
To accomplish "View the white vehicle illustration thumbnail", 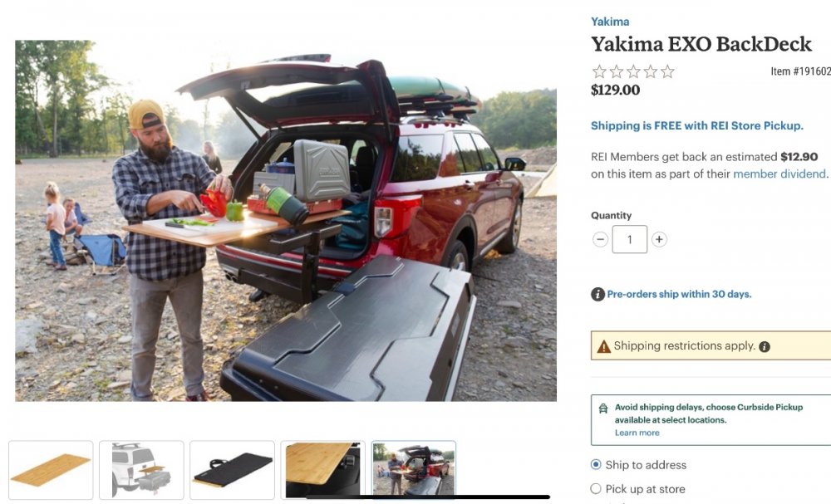I will 141,470.
